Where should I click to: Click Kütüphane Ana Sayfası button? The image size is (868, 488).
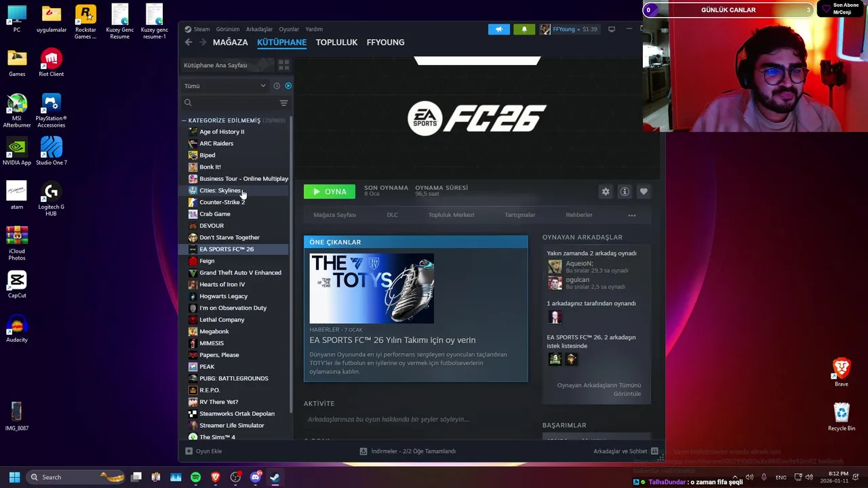point(227,65)
